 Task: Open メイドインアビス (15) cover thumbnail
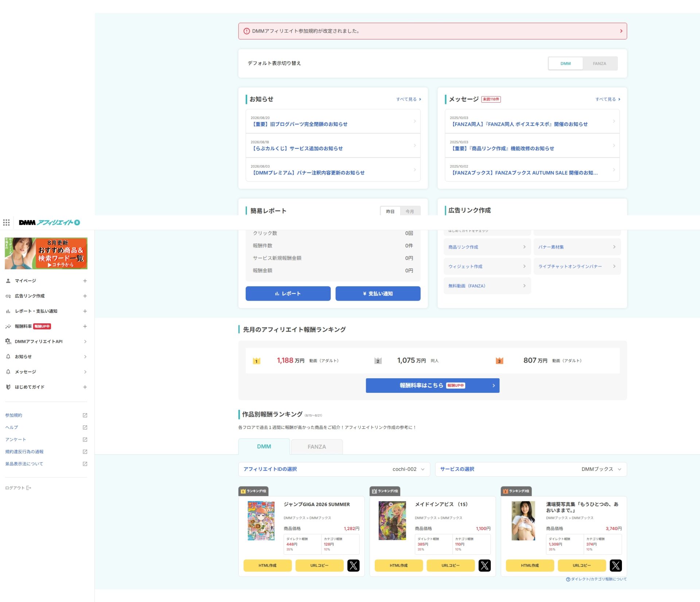(392, 521)
